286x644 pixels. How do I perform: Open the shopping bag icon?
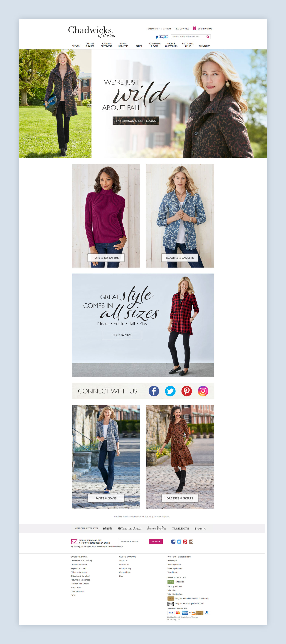pyautogui.click(x=194, y=28)
